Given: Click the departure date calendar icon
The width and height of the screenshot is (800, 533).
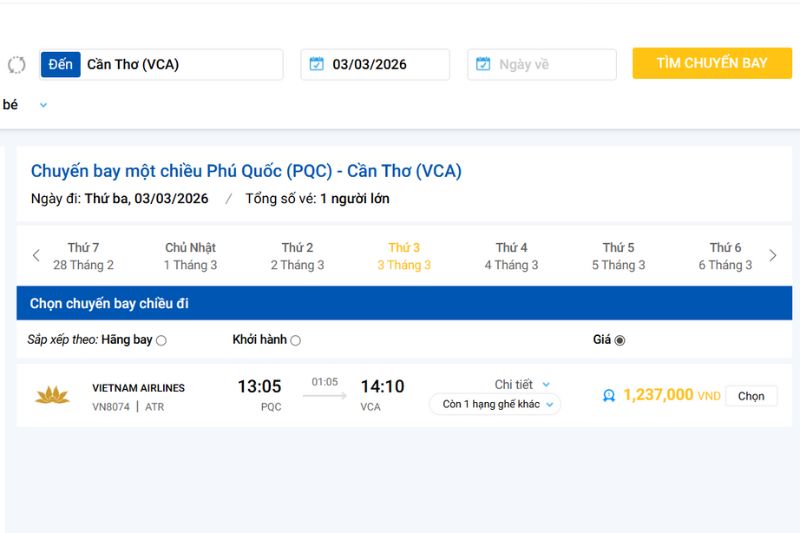Looking at the screenshot, I should coord(316,64).
